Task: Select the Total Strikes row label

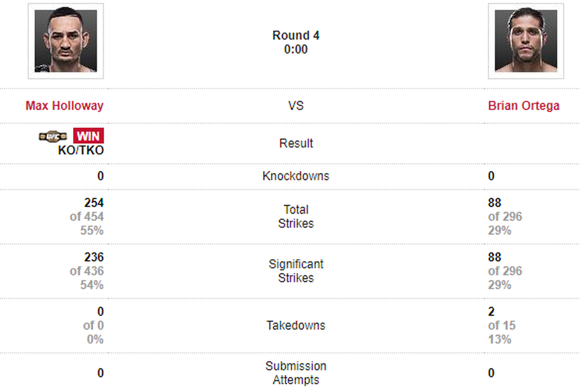Action: click(x=296, y=216)
